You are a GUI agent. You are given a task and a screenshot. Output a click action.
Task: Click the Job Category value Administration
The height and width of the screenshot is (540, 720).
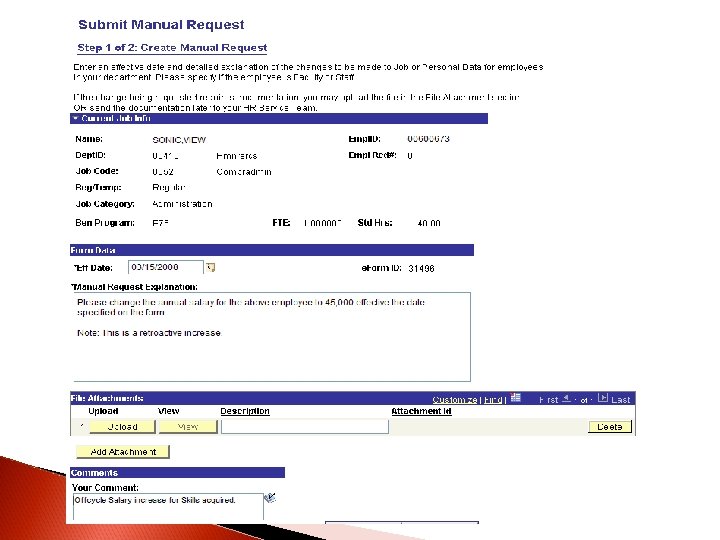182,204
